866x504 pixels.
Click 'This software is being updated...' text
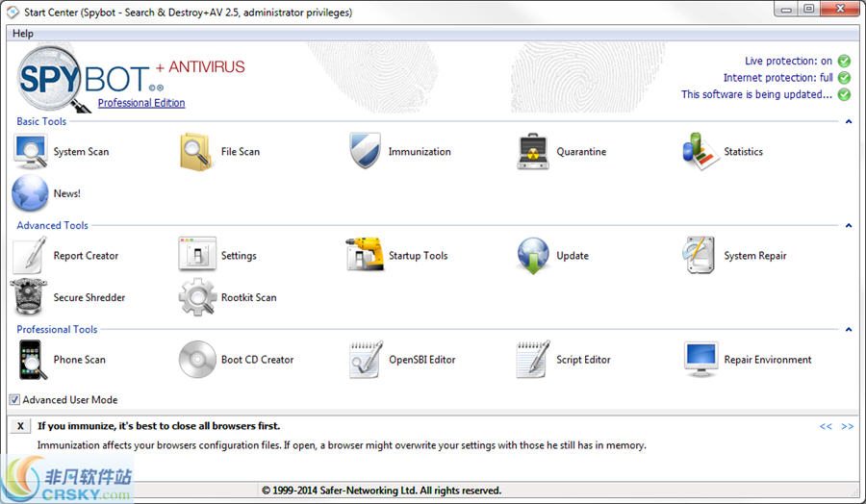point(756,94)
